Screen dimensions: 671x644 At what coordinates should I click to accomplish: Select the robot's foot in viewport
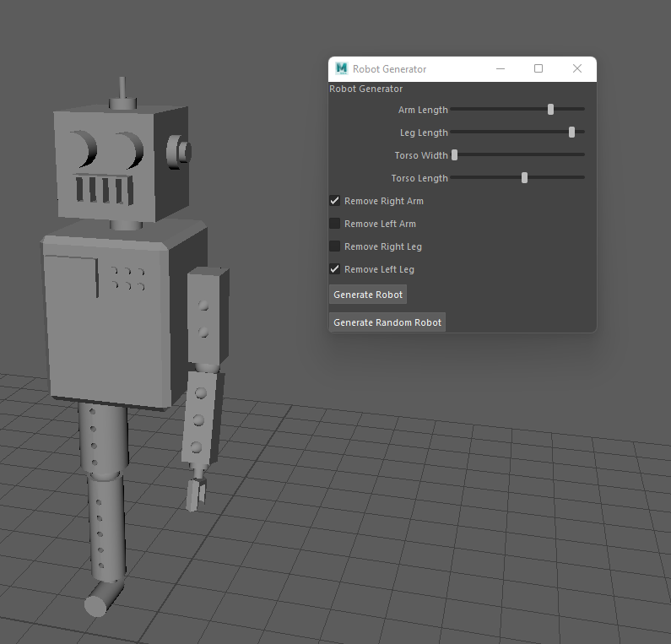coord(102,599)
